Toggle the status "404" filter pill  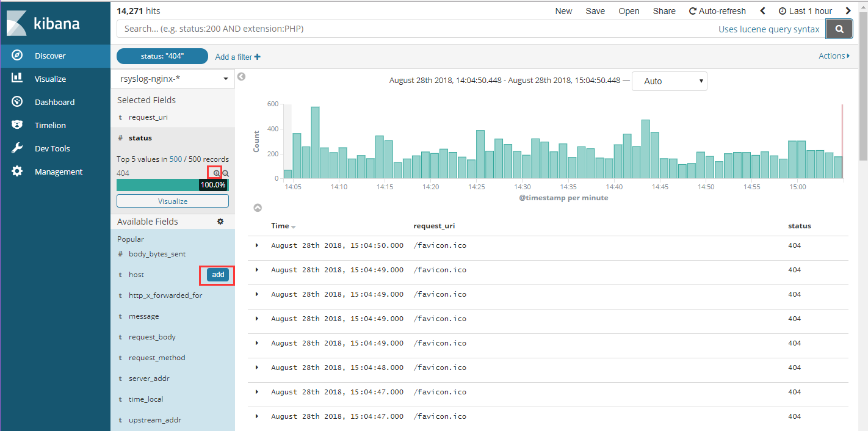pos(162,56)
